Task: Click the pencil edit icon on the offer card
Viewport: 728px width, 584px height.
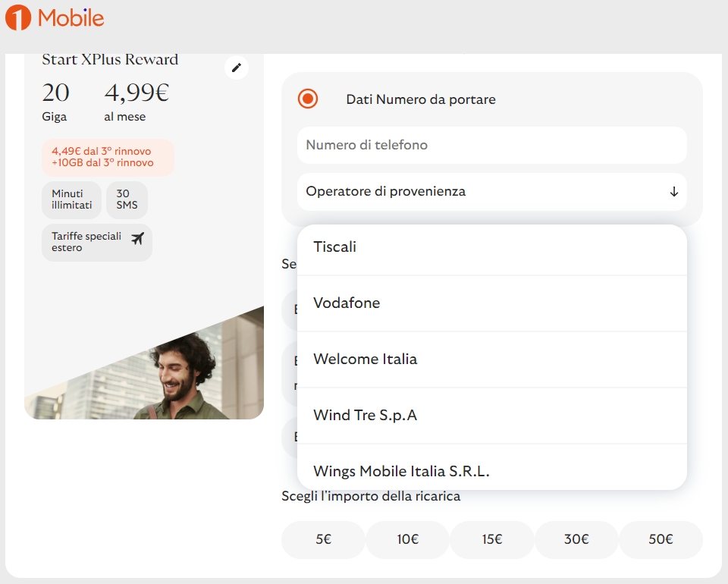Action: 237,68
